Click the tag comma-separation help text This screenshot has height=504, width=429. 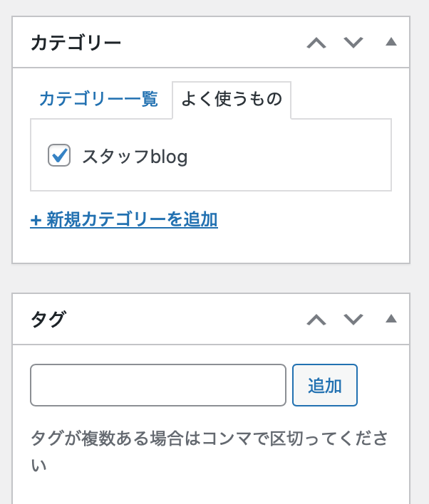(210, 451)
